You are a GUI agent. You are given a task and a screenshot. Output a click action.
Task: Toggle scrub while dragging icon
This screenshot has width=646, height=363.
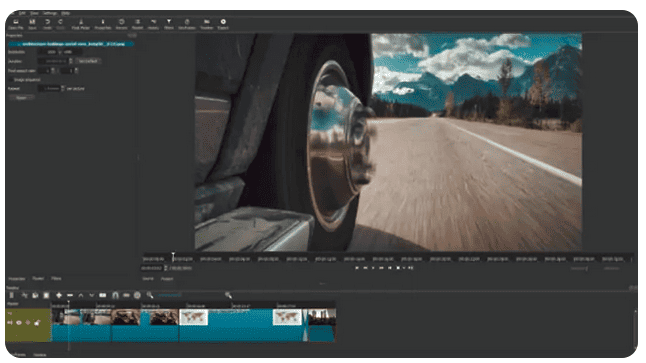pos(126,295)
